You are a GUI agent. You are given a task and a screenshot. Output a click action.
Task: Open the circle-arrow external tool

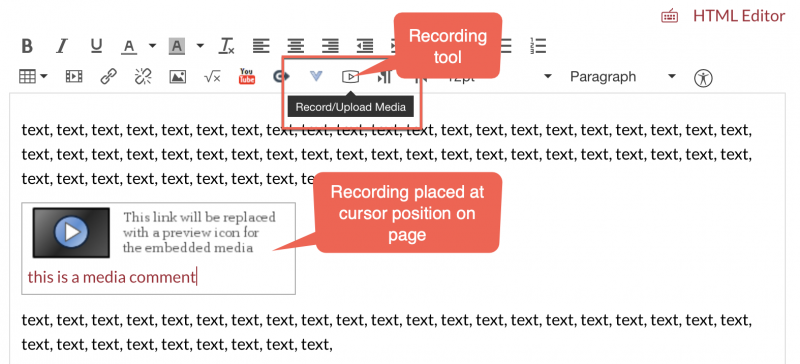(x=281, y=77)
